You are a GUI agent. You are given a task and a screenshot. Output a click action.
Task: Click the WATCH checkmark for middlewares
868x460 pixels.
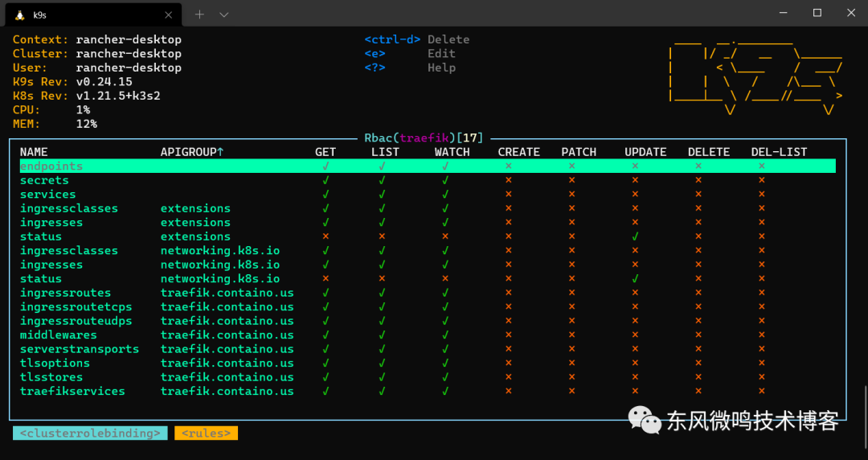point(445,335)
